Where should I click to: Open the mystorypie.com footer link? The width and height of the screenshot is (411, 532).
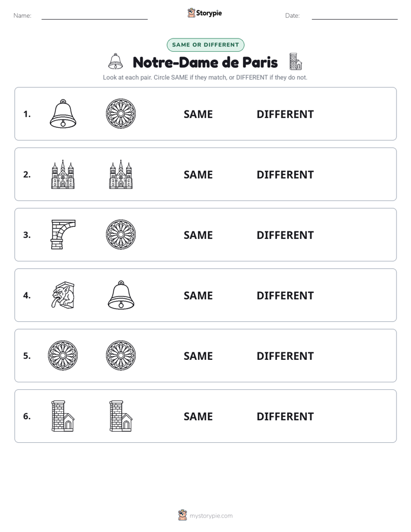pos(205,515)
